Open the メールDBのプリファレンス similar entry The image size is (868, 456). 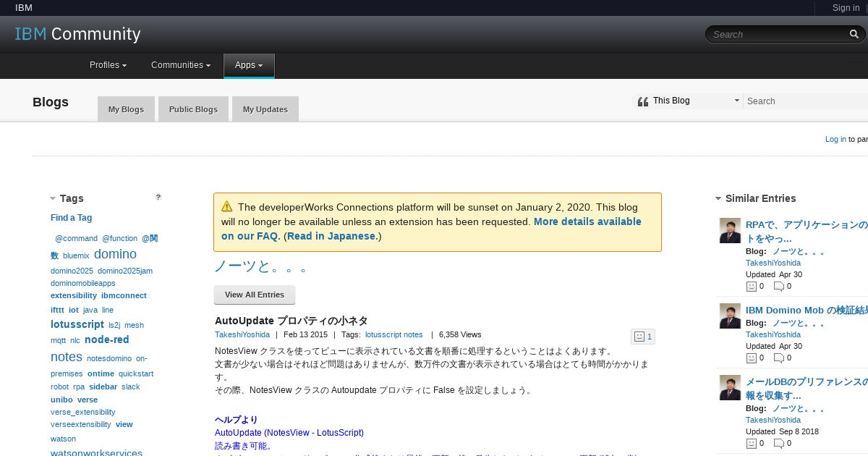click(807, 389)
